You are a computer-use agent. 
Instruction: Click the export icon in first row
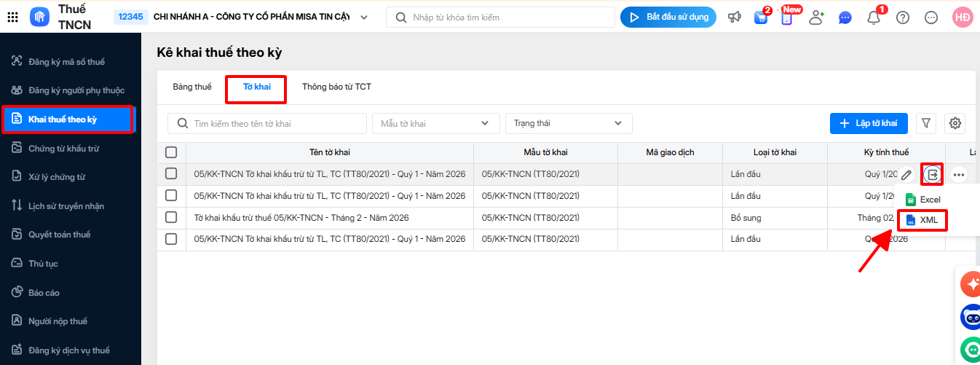click(932, 175)
